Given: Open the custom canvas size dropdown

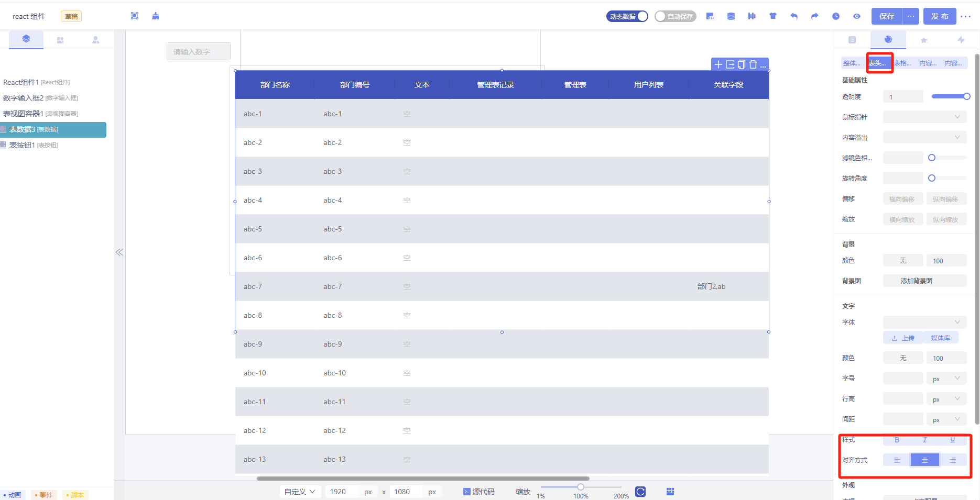Looking at the screenshot, I should click(x=300, y=492).
